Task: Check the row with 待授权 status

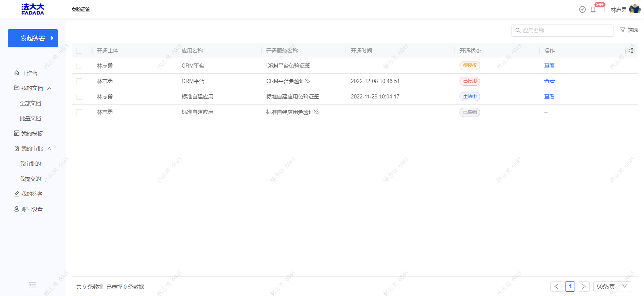Action: [x=79, y=66]
